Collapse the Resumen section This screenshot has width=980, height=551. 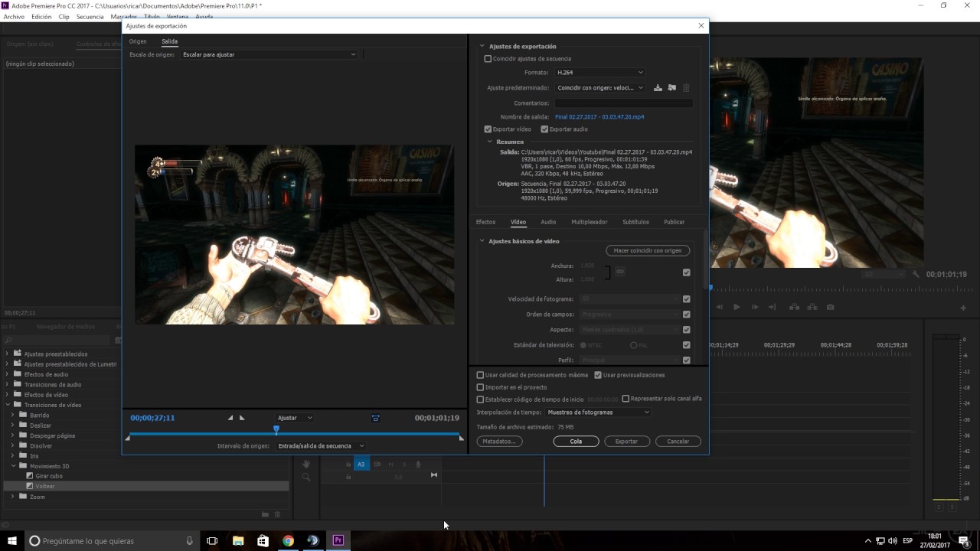coord(490,142)
